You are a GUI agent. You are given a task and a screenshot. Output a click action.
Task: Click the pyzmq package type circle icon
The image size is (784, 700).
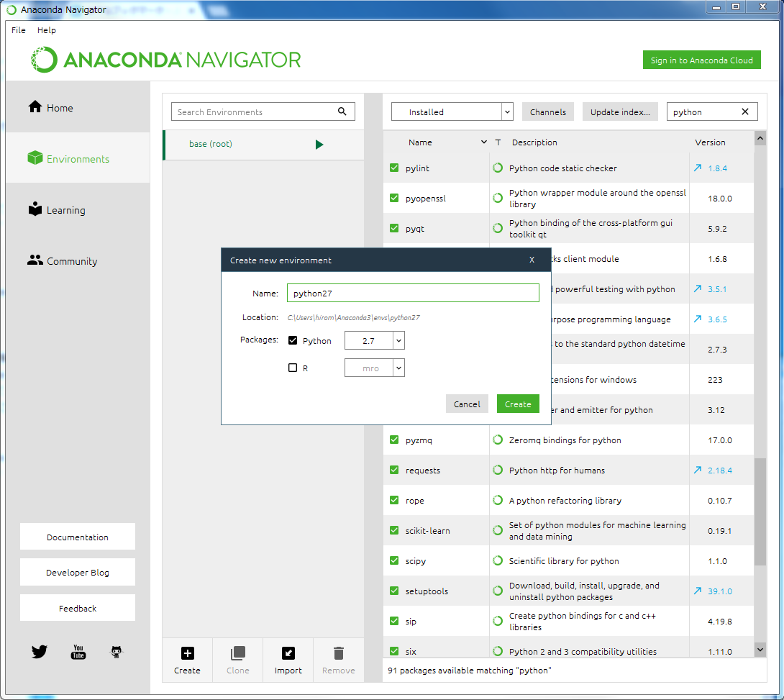(498, 440)
